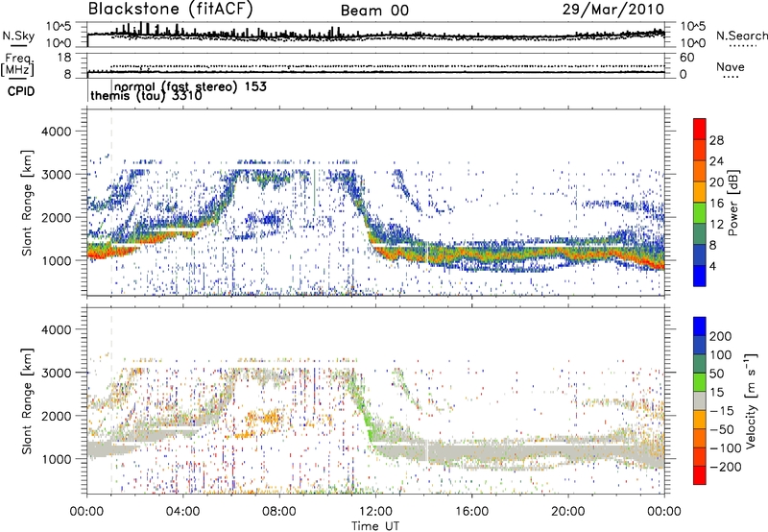The height and width of the screenshot is (532, 768).
Task: Click the 'Nave' legend label
Action: click(731, 66)
